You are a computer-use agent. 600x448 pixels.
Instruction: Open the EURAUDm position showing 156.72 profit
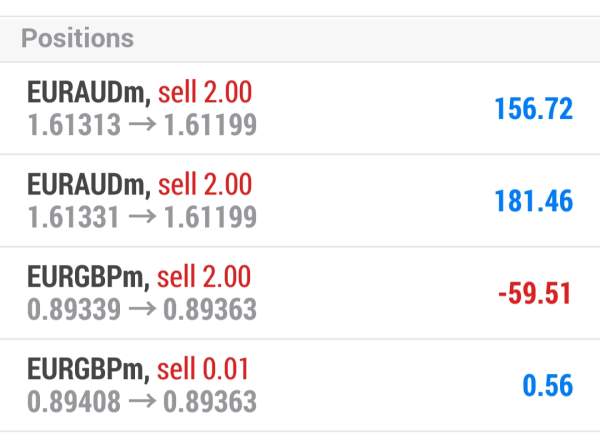click(300, 108)
